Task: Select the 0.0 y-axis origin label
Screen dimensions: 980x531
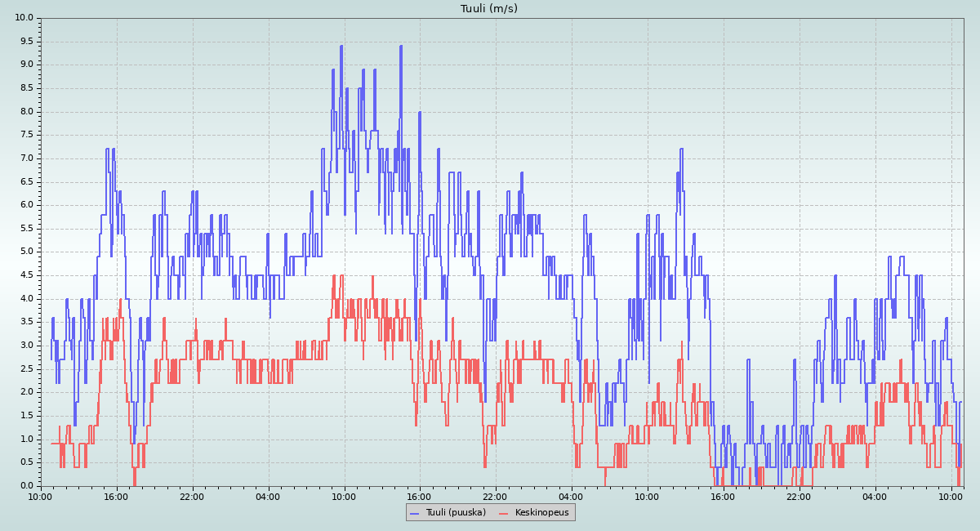Action: coord(26,486)
